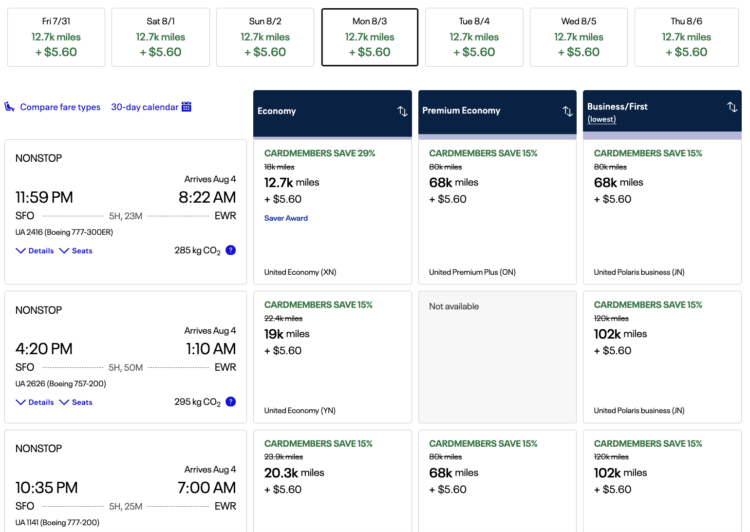Sort by Premium Economy arrows icon
This screenshot has width=750, height=532.
[567, 111]
